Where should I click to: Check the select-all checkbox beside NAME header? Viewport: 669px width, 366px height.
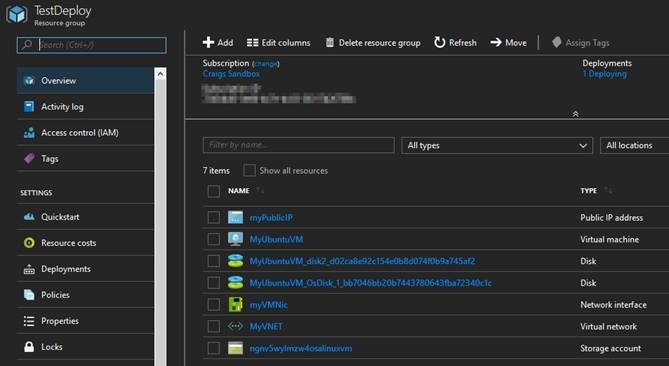point(213,191)
